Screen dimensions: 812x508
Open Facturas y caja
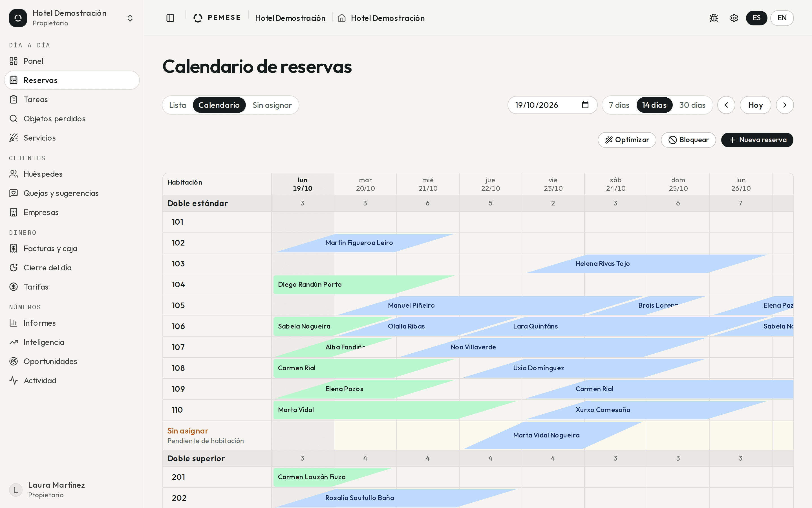[72, 249]
